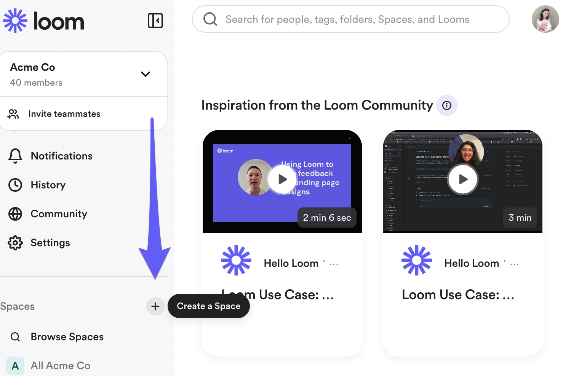563x392 pixels.
Task: Open more options on the second video card
Action: (514, 264)
